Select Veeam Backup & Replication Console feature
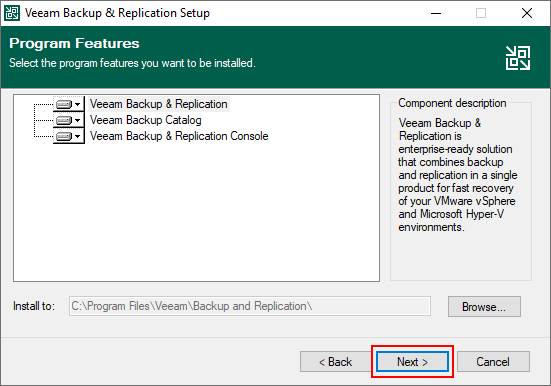551x386 pixels. [x=179, y=136]
